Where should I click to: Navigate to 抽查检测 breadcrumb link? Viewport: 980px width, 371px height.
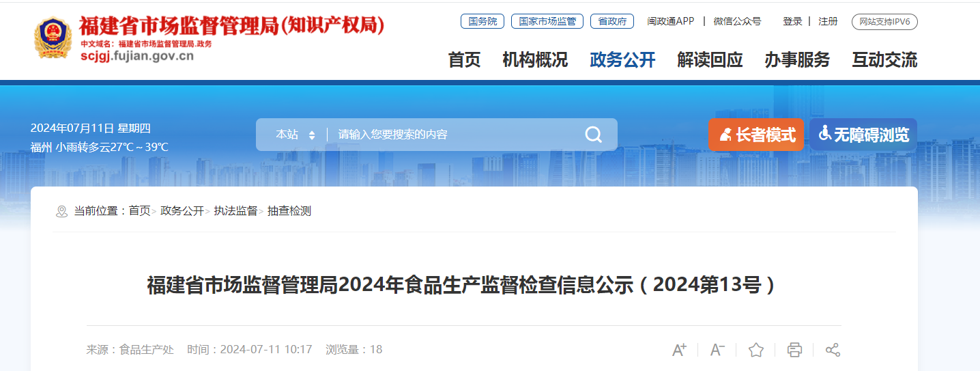(x=289, y=211)
